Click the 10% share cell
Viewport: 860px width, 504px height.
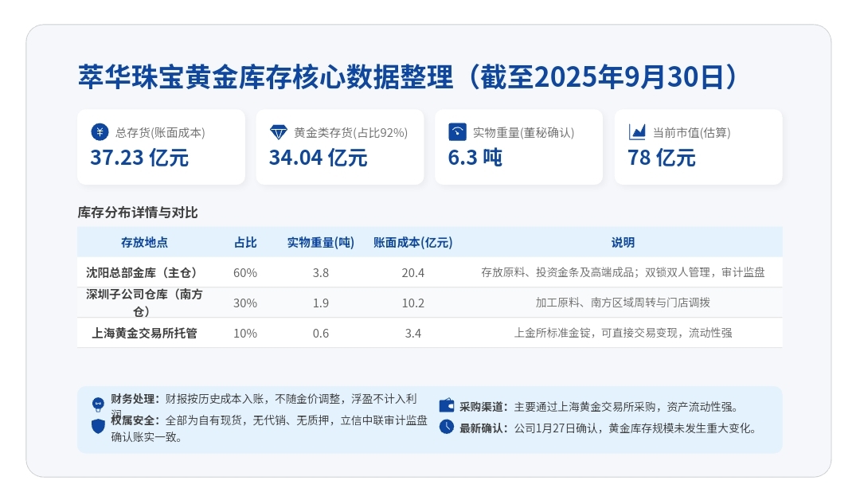tap(245, 333)
